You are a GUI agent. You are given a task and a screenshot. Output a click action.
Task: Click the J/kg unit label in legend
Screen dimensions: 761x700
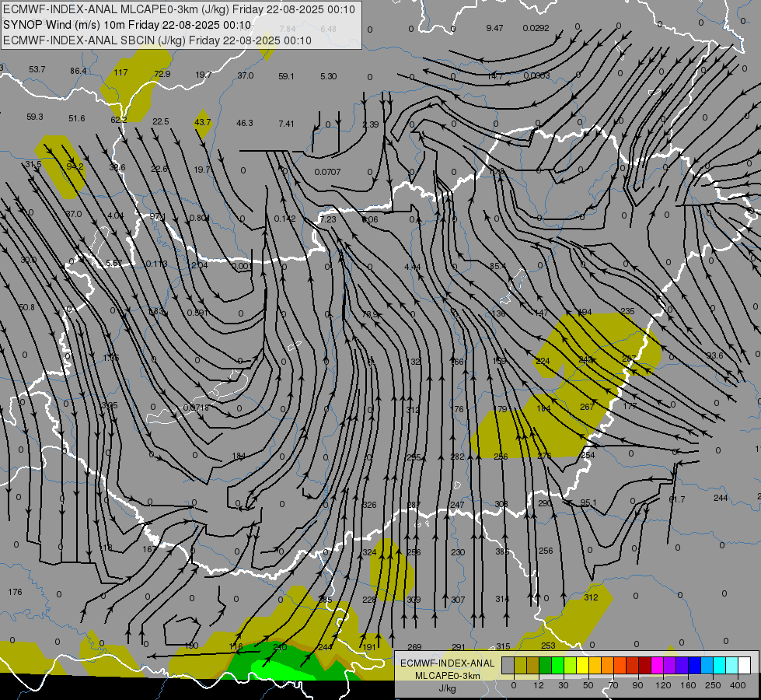point(448,688)
